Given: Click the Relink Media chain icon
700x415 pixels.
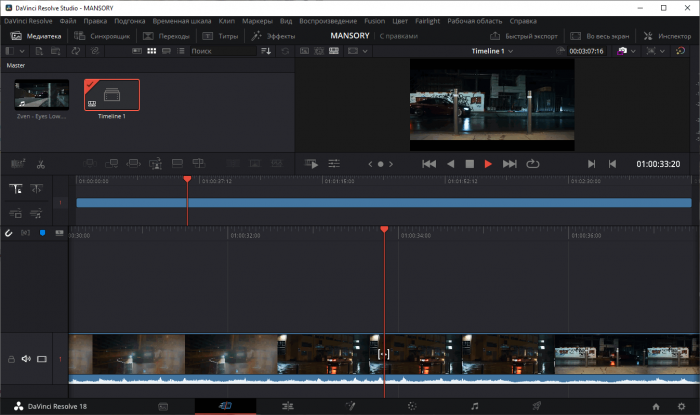Looking at the screenshot, I should pyautogui.click(x=95, y=51).
